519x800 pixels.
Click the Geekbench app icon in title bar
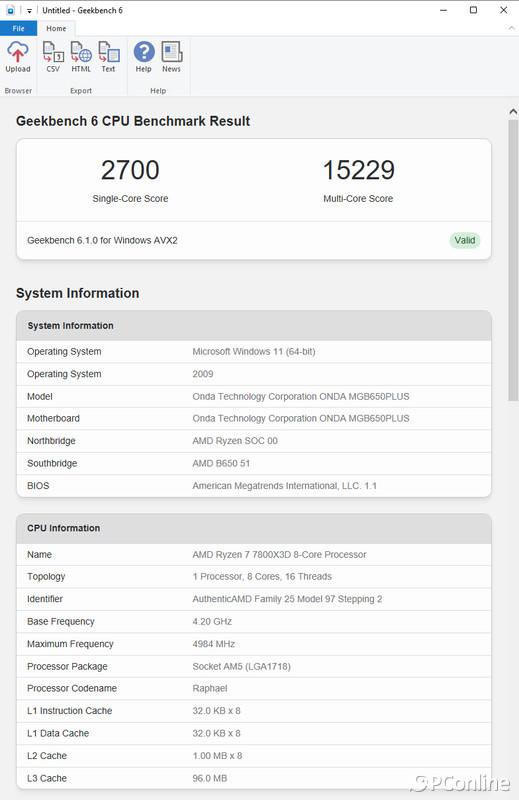tap(10, 10)
